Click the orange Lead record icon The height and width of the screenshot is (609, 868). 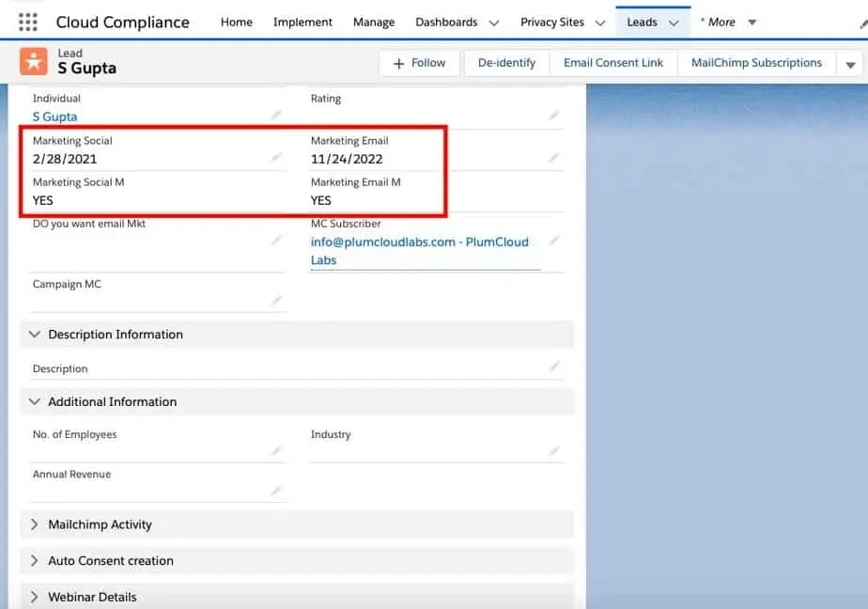pos(34,63)
